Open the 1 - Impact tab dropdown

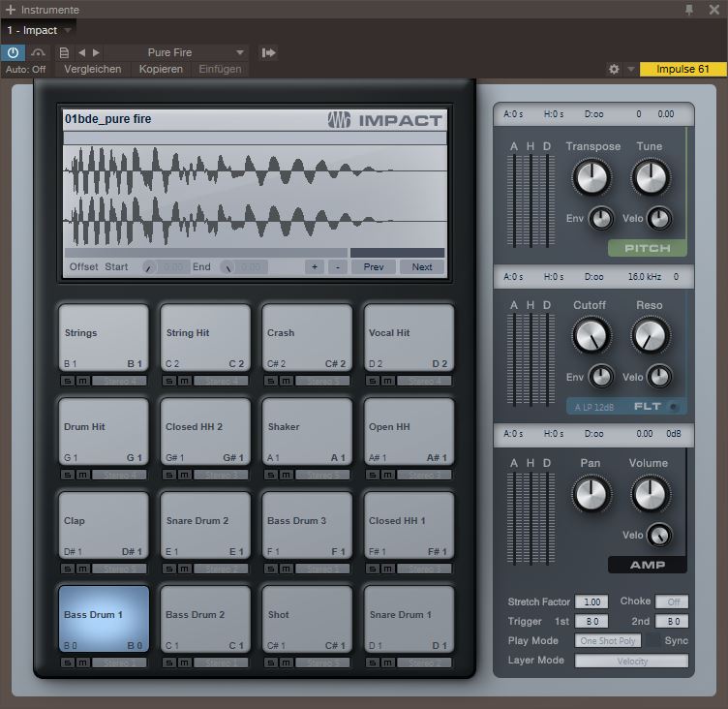click(68, 30)
